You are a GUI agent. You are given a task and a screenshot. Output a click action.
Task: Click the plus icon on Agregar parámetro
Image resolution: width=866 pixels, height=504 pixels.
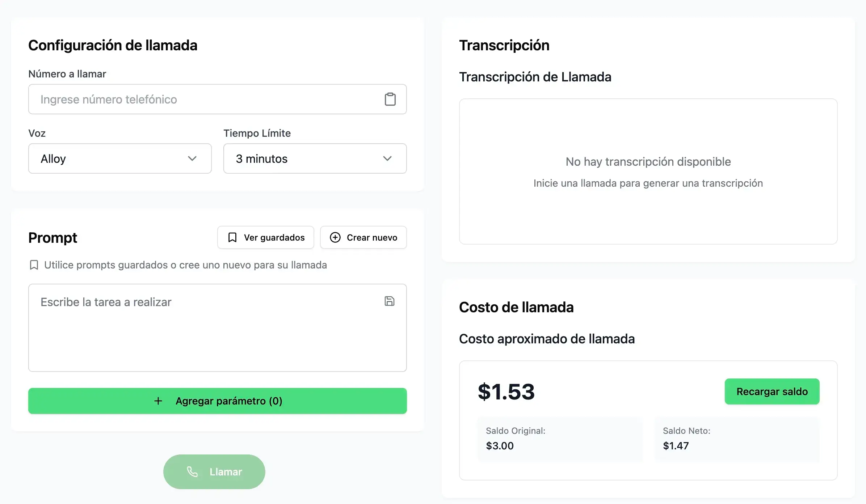(x=158, y=401)
